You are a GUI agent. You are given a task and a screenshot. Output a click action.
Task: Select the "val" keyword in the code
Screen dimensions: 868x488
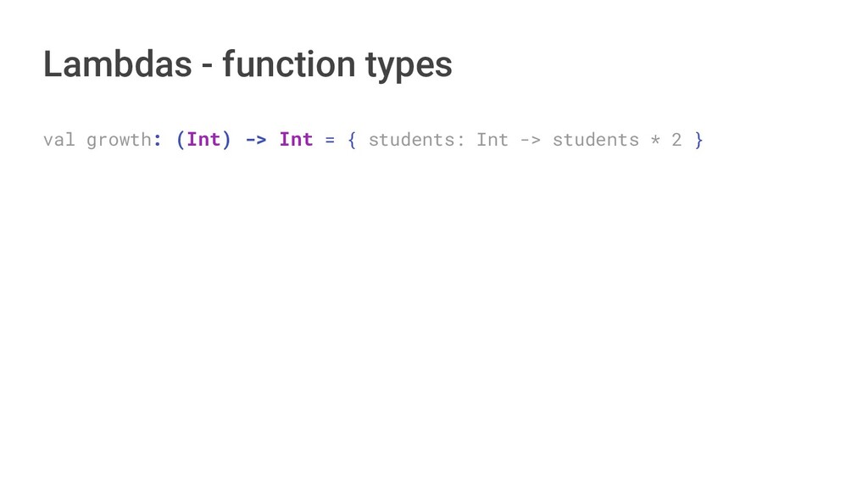[58, 139]
